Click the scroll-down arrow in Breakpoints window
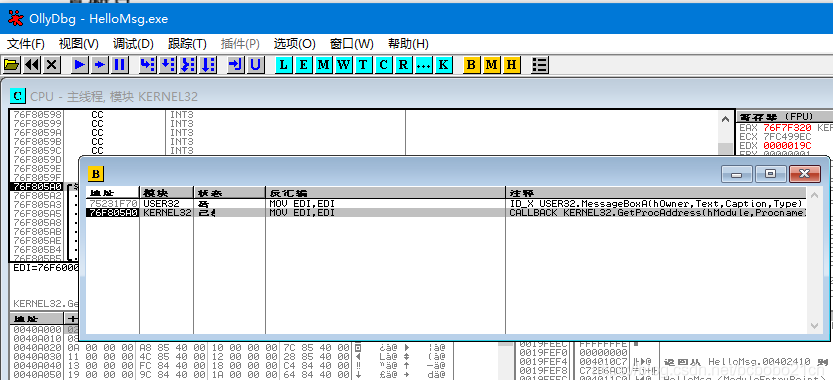This screenshot has height=388, width=833. 814,325
